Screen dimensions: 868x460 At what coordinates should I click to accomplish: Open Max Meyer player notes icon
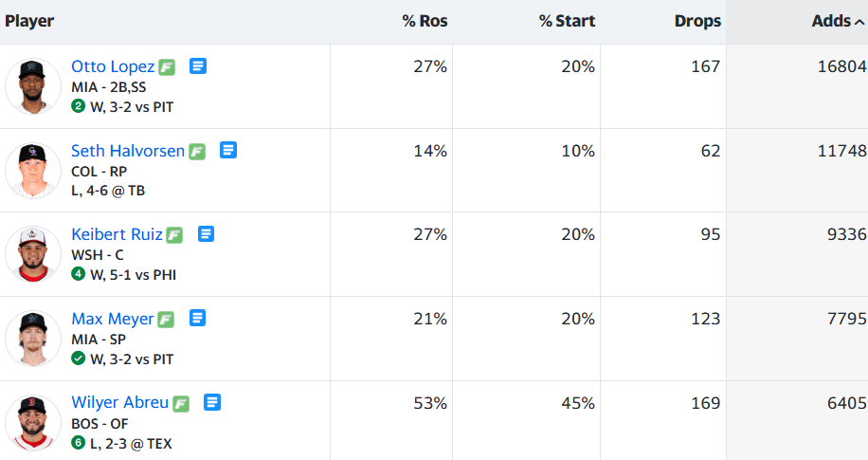pyautogui.click(x=198, y=318)
